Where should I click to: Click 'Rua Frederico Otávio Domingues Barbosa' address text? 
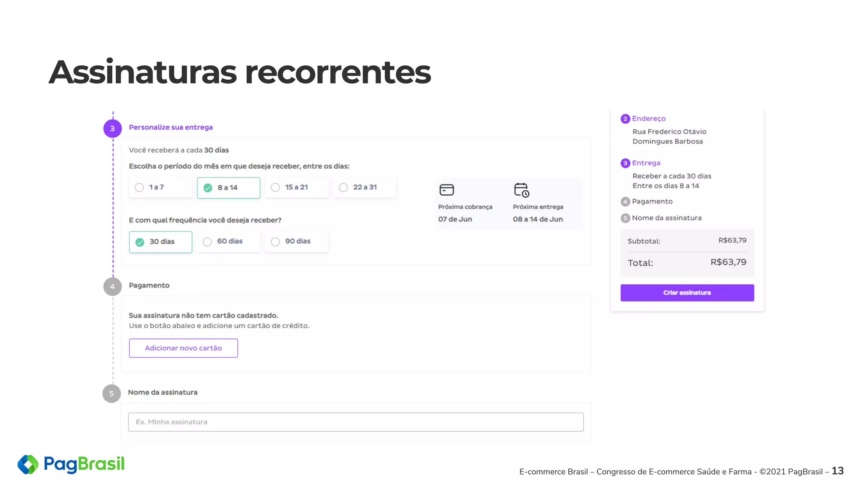tap(669, 137)
